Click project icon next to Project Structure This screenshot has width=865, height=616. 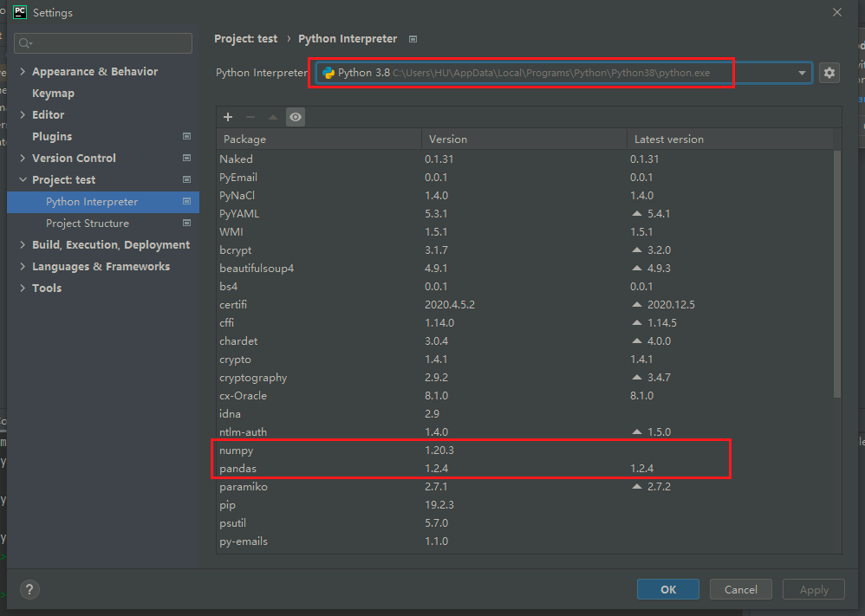click(186, 224)
